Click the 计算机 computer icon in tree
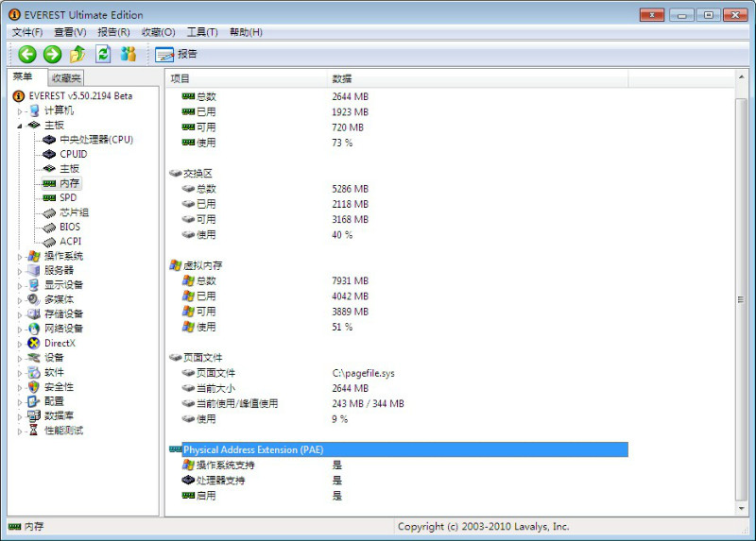 [34, 110]
